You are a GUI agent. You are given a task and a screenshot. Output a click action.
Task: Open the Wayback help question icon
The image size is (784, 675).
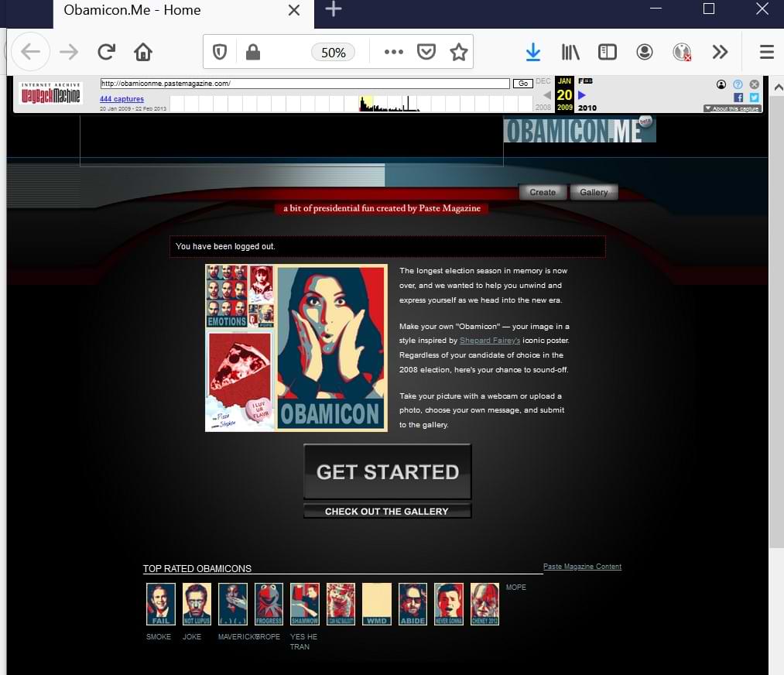[x=738, y=84]
